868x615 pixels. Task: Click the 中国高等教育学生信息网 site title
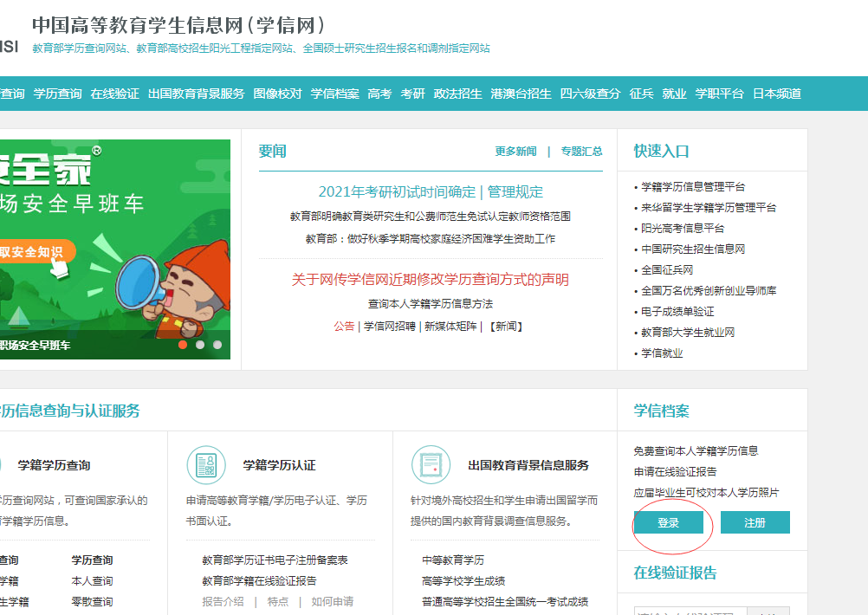click(x=178, y=25)
